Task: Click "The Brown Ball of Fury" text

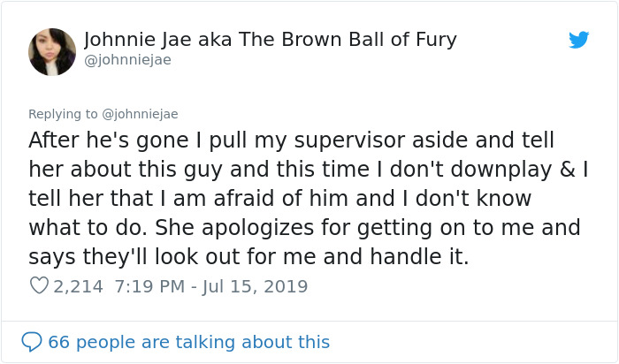Action: click(x=348, y=40)
